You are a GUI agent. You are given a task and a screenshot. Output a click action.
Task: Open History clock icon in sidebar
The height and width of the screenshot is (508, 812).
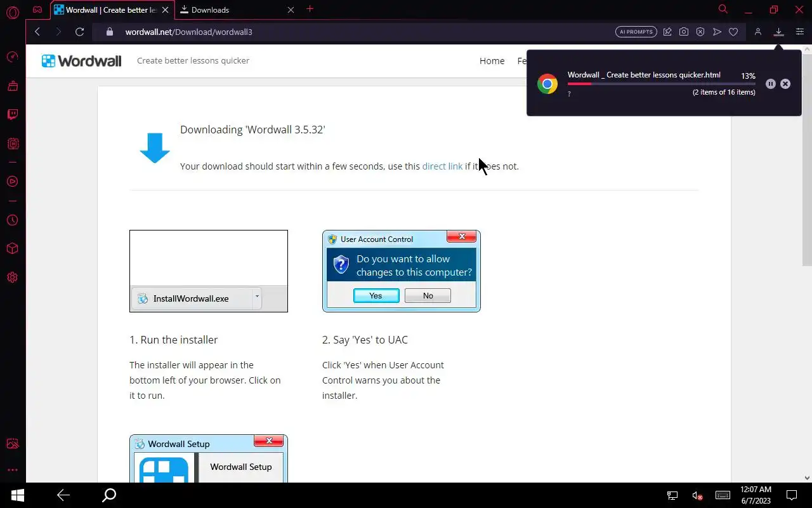tap(13, 220)
